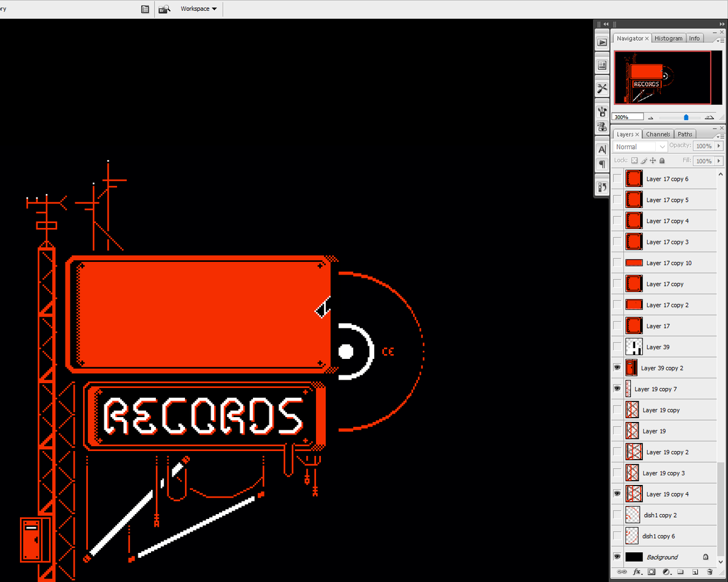This screenshot has width=728, height=582.
Task: Show Layer 39
Action: point(617,347)
